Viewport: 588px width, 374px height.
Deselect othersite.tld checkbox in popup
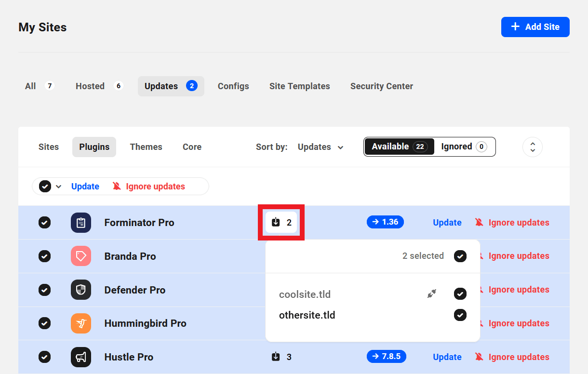tap(460, 315)
